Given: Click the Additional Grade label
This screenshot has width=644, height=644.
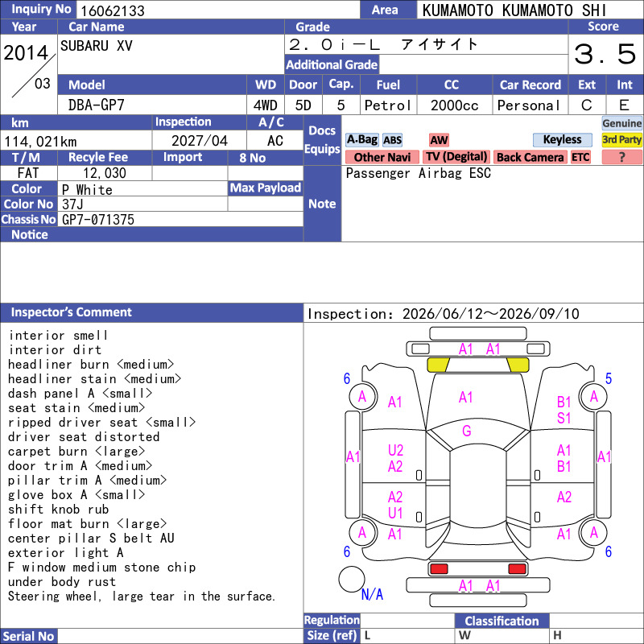Looking at the screenshot, I should click(332, 64).
